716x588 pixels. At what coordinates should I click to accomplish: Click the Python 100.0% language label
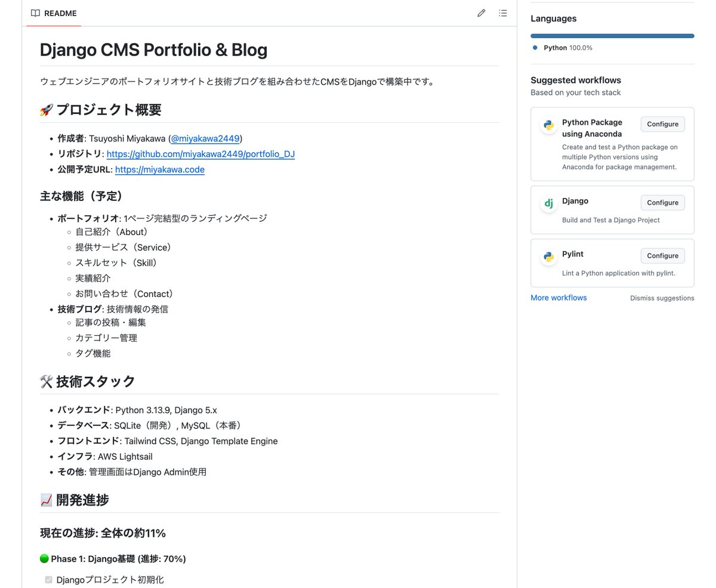[568, 48]
